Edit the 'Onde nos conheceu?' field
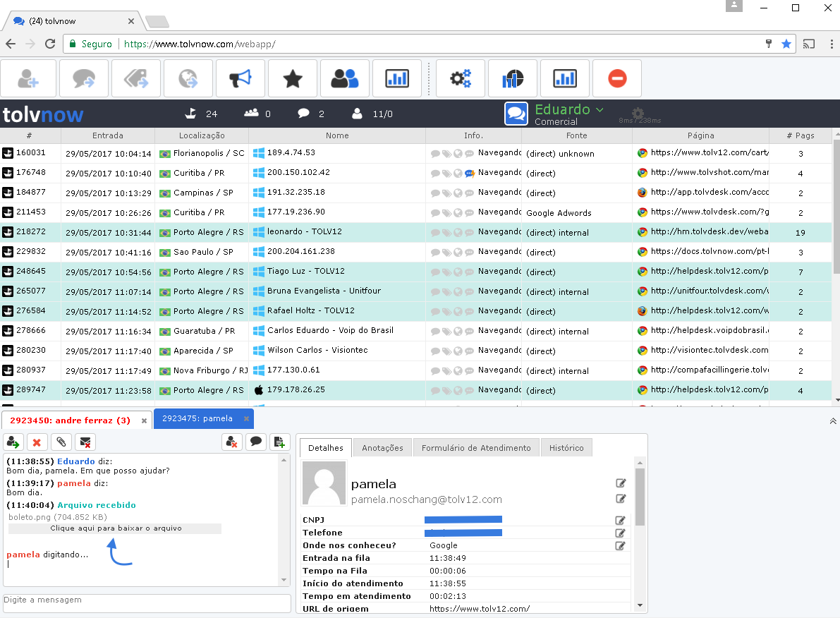This screenshot has width=840, height=618. coord(621,545)
